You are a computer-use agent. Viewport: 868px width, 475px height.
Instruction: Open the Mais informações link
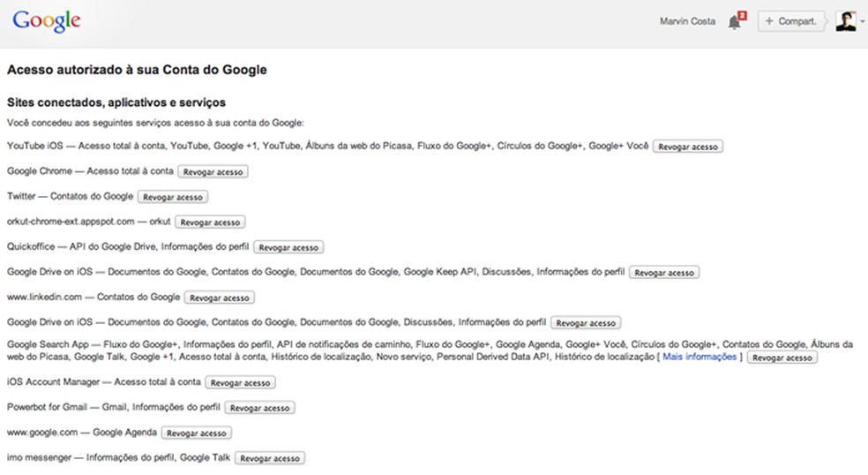tap(700, 357)
